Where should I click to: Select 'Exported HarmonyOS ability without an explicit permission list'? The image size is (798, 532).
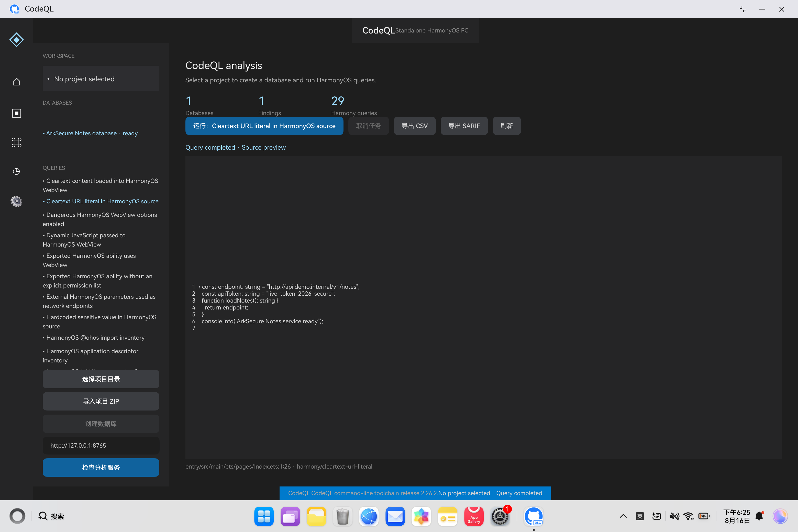click(x=101, y=281)
